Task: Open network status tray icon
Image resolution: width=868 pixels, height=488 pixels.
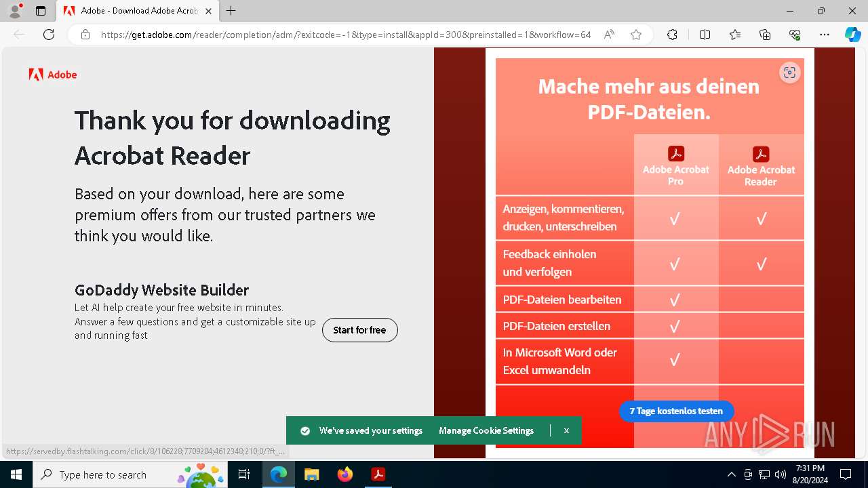Action: click(x=764, y=474)
